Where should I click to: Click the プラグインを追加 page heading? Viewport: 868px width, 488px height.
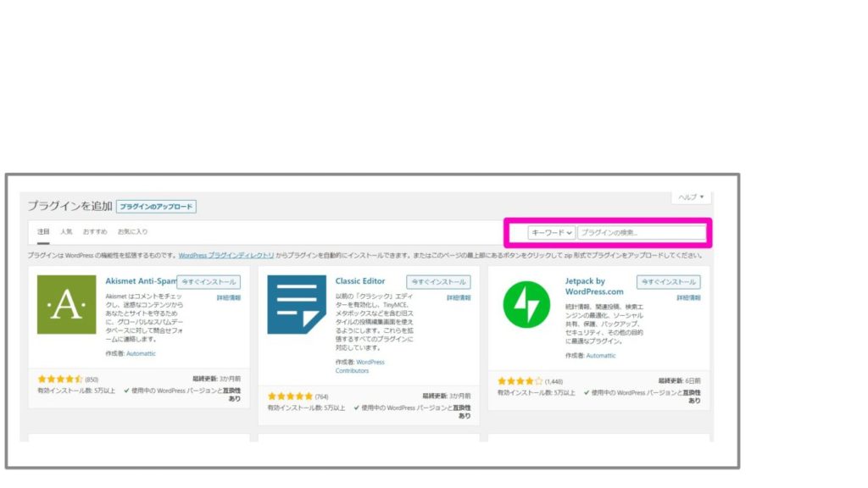coord(70,207)
